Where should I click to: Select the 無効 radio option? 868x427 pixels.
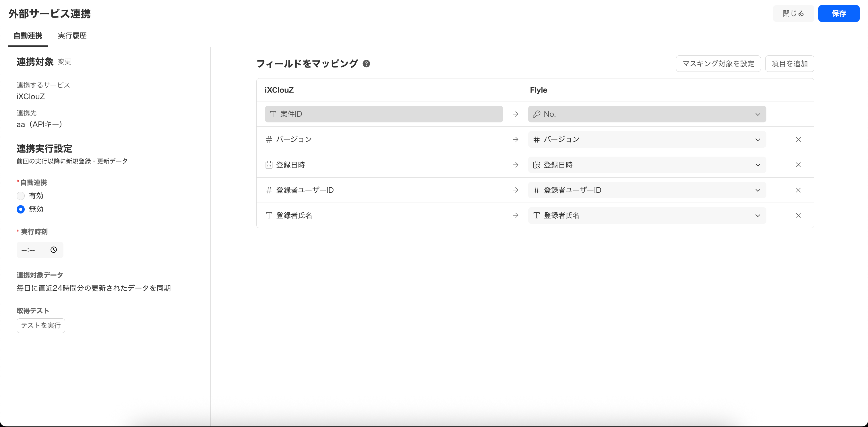pyautogui.click(x=21, y=209)
